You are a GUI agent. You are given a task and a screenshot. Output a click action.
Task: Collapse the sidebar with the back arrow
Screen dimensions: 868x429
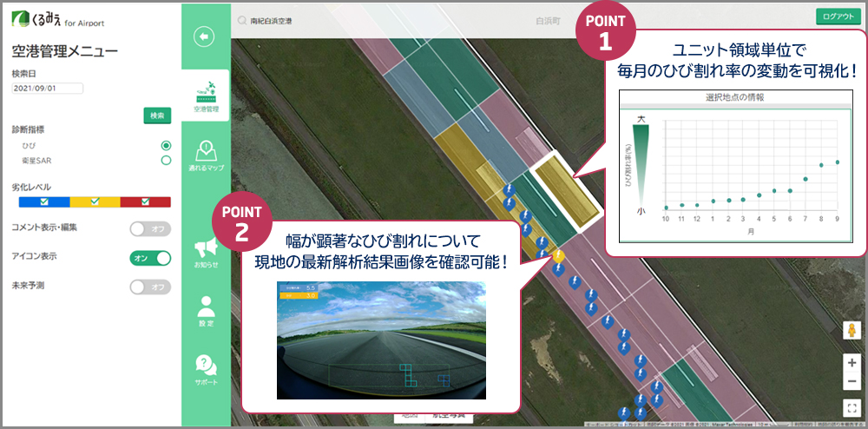click(x=205, y=36)
